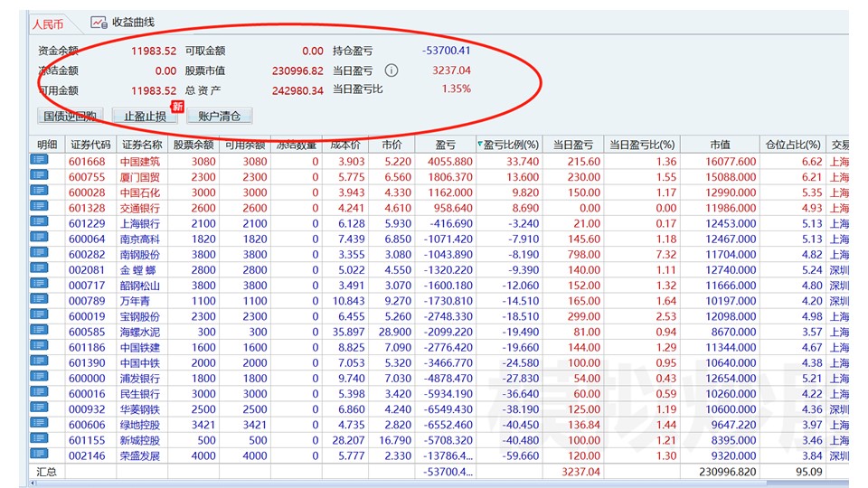The width and height of the screenshot is (868, 488).
Task: Open detail icon for 韶钢松山 row
Action: (x=39, y=284)
